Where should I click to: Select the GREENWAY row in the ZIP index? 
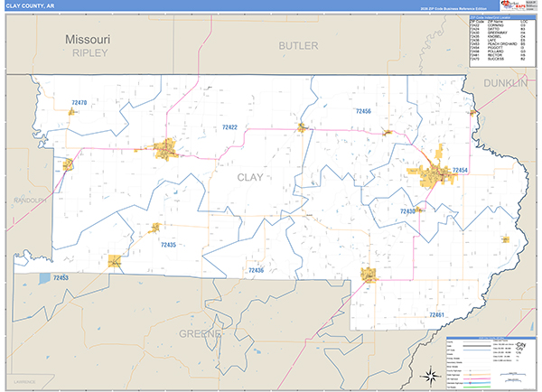click(x=498, y=33)
